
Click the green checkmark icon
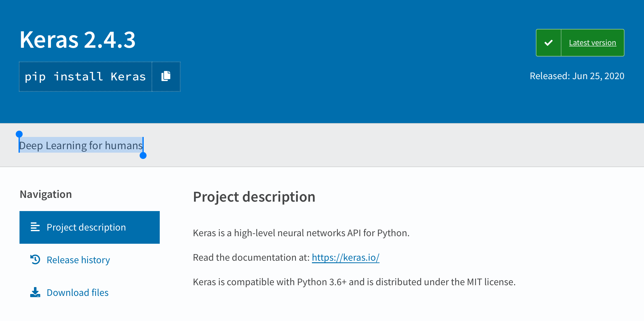click(x=548, y=43)
